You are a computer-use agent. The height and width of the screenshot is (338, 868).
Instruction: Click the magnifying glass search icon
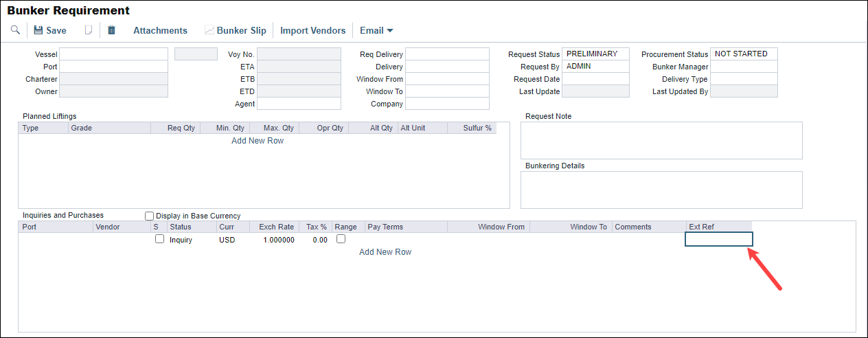click(x=15, y=30)
